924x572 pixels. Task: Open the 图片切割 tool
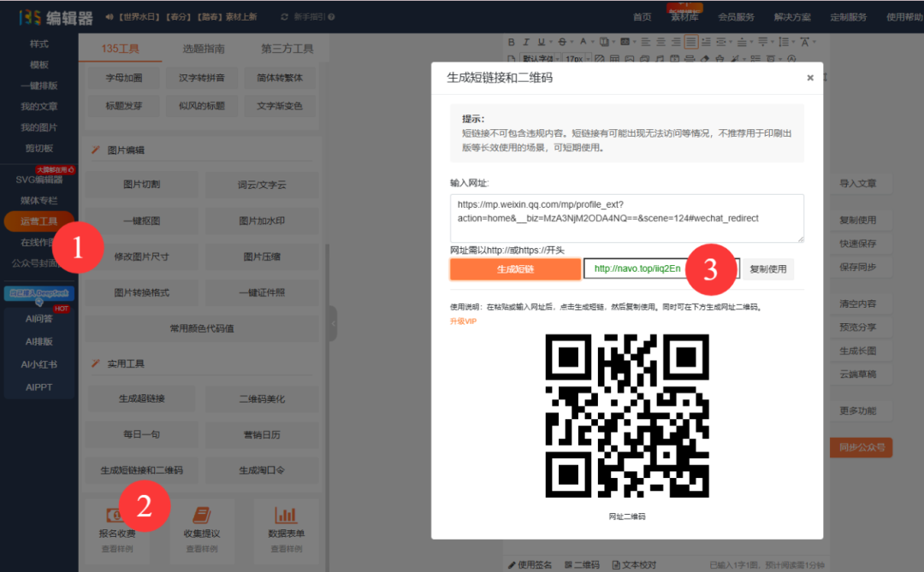point(141,185)
